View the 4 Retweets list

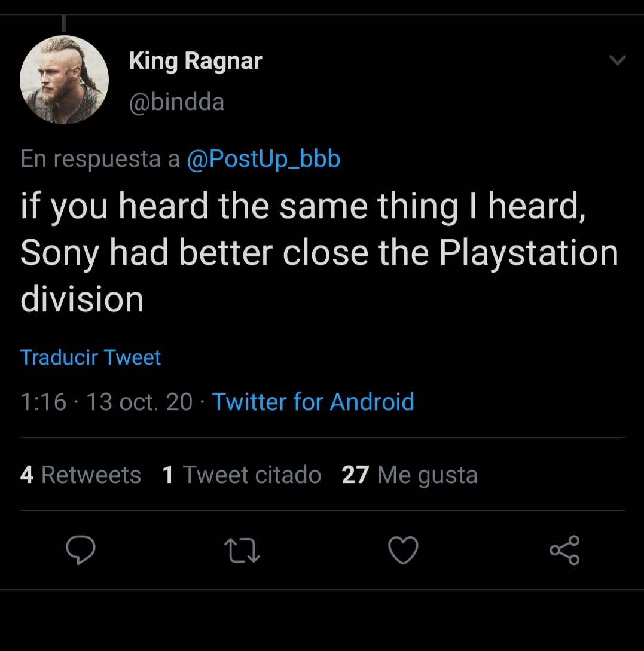coord(81,475)
